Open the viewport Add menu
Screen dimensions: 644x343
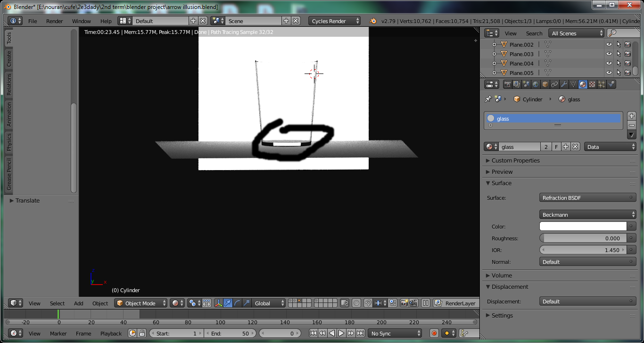79,303
